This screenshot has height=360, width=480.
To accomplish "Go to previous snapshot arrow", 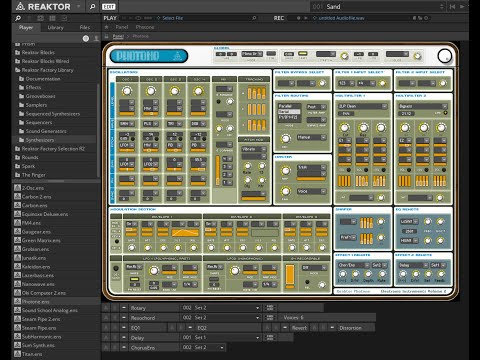I will click(452, 6).
